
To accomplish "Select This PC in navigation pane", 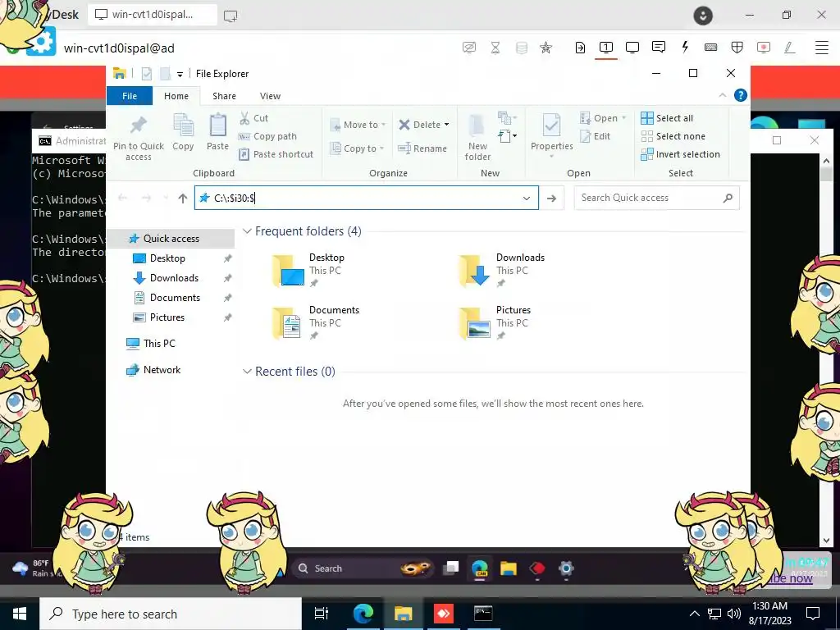I will coord(159,344).
